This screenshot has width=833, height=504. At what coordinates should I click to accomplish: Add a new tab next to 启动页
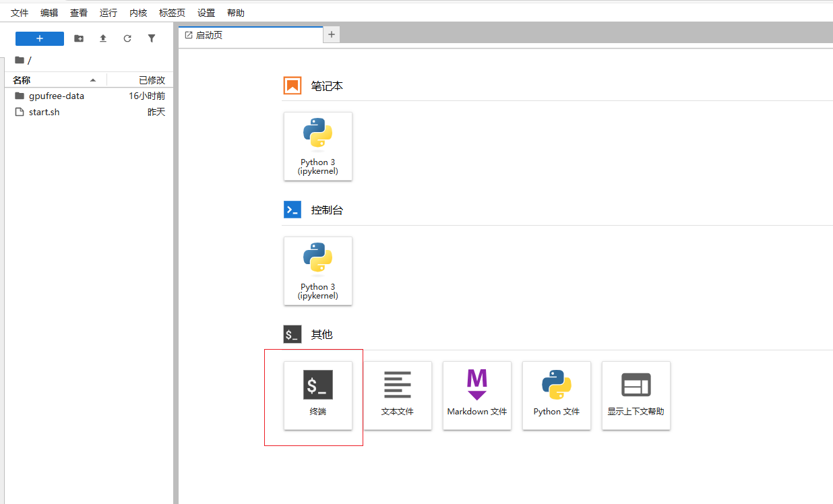tap(332, 34)
